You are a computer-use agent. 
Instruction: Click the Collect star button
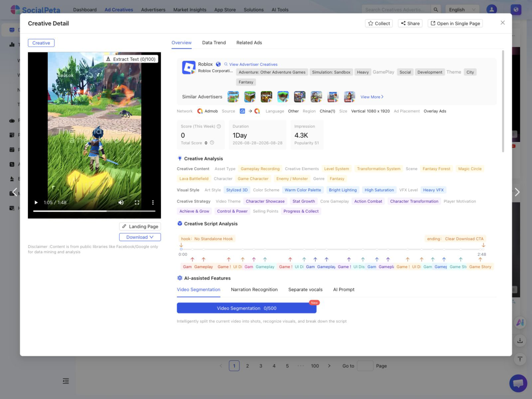pos(379,23)
